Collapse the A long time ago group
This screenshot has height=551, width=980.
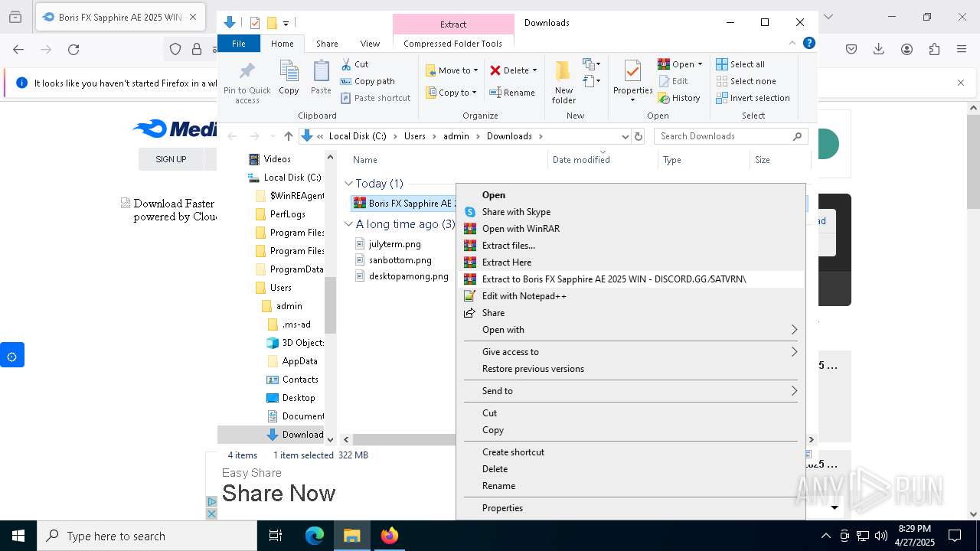[348, 224]
